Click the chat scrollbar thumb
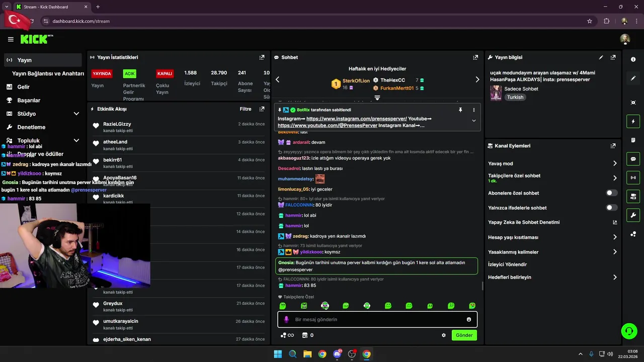644x362 pixels. point(482,286)
